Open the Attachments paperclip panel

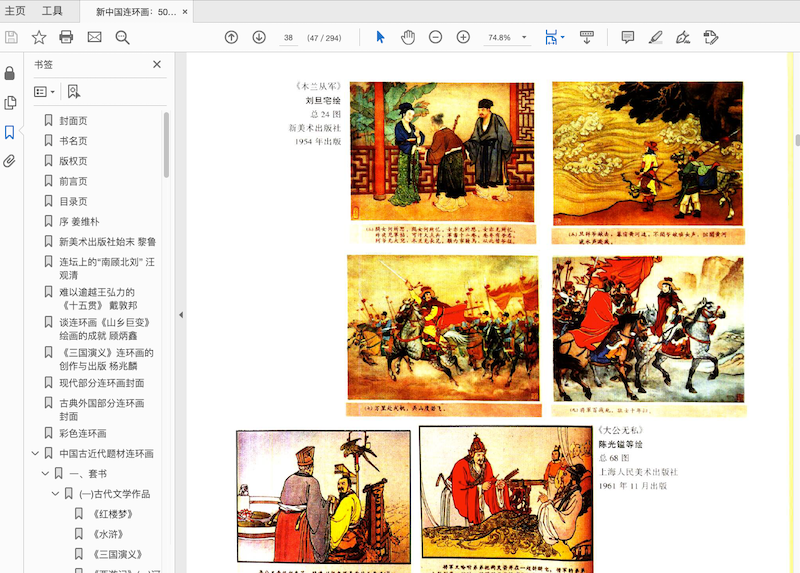(x=10, y=161)
